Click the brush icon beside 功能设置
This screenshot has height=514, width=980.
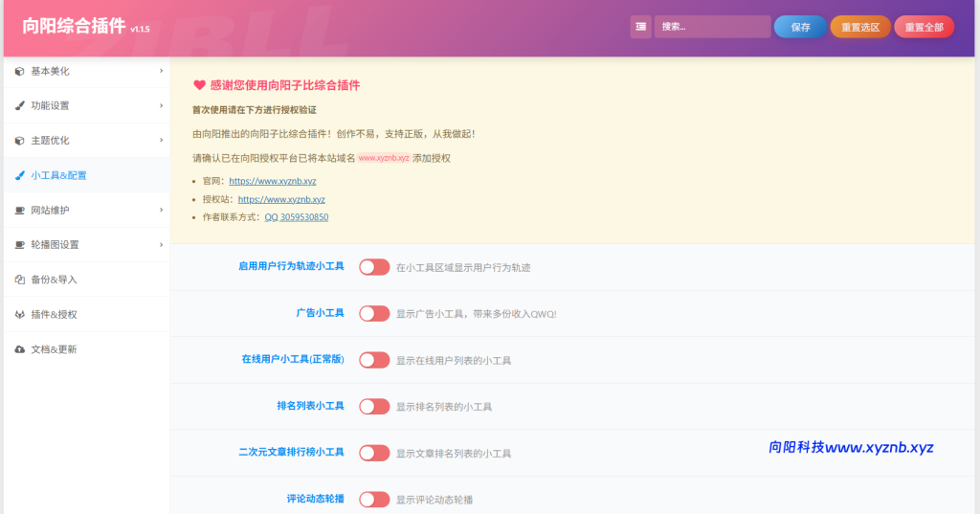pos(19,105)
